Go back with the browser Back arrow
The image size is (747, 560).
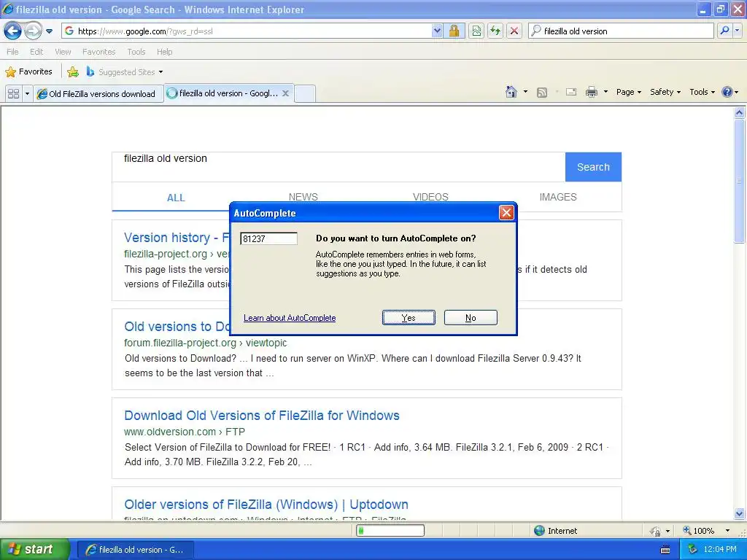[x=12, y=31]
